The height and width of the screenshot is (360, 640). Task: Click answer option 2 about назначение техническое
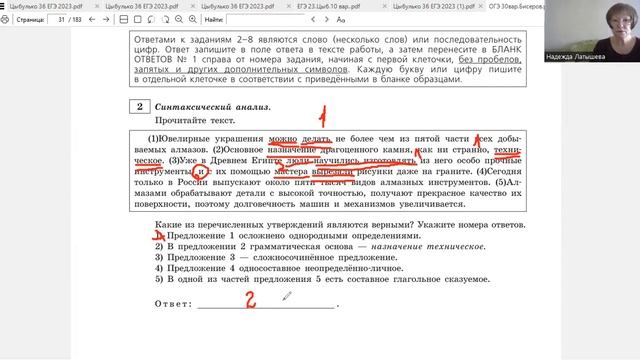click(320, 247)
